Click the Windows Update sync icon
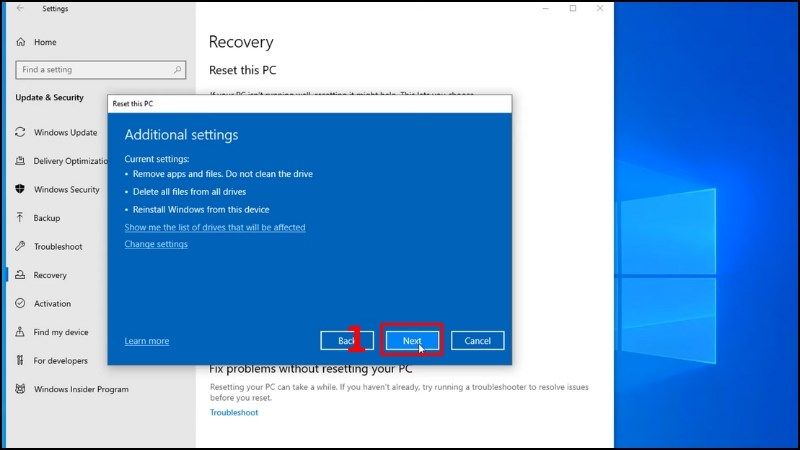The height and width of the screenshot is (450, 800). (x=20, y=132)
